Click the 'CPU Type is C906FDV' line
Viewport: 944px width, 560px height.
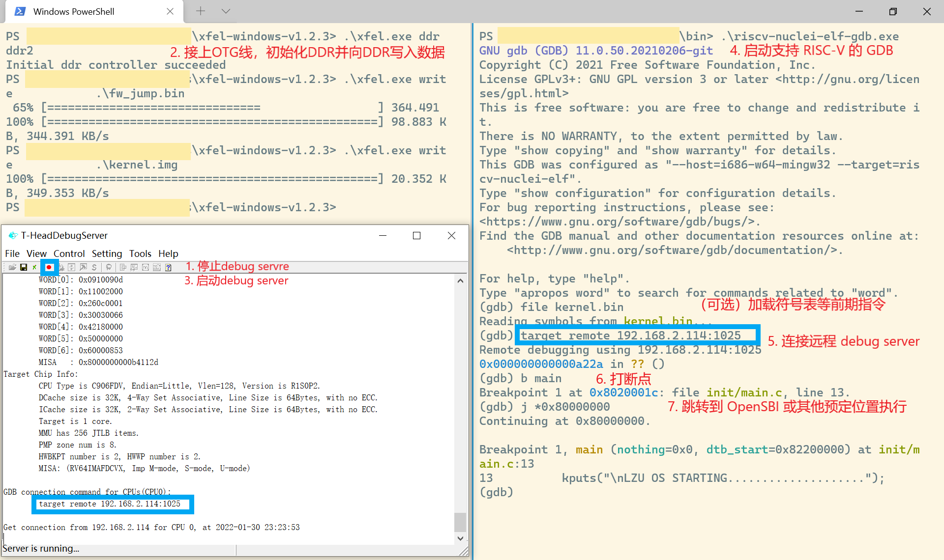click(179, 386)
